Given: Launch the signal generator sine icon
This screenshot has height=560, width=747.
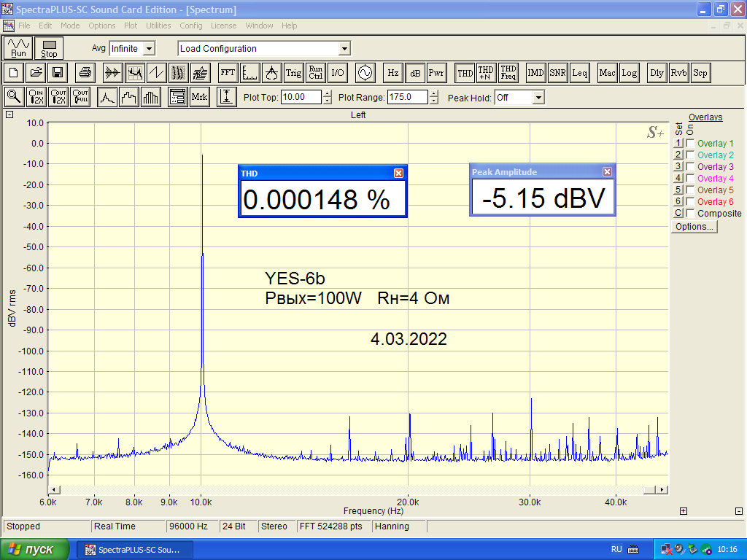Looking at the screenshot, I should point(365,73).
